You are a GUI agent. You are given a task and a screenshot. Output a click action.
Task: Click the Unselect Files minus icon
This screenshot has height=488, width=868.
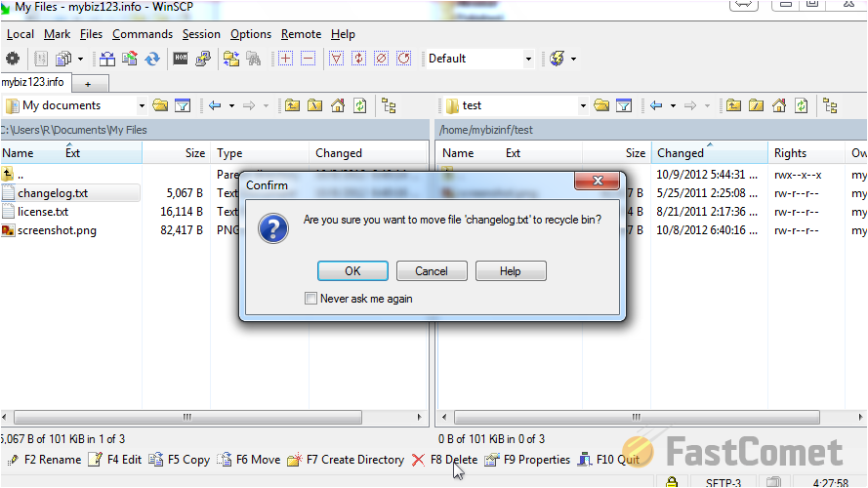pos(309,59)
